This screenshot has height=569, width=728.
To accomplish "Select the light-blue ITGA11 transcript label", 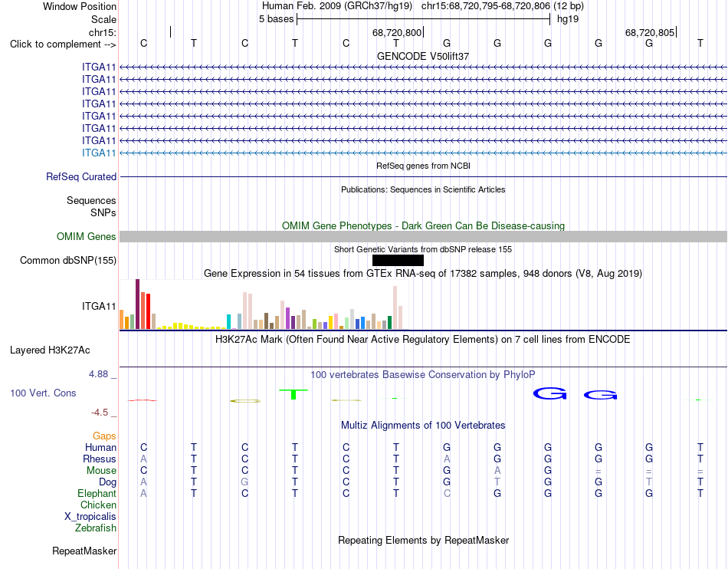I will point(99,153).
